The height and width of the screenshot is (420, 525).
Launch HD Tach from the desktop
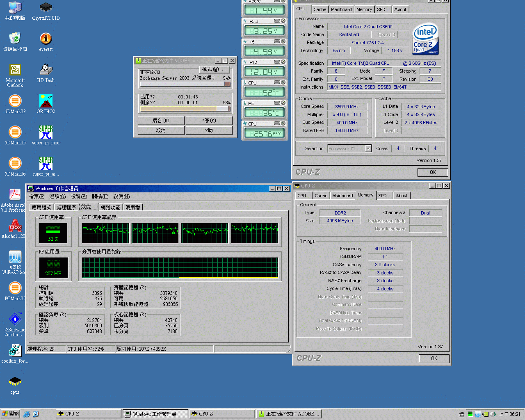(x=46, y=73)
